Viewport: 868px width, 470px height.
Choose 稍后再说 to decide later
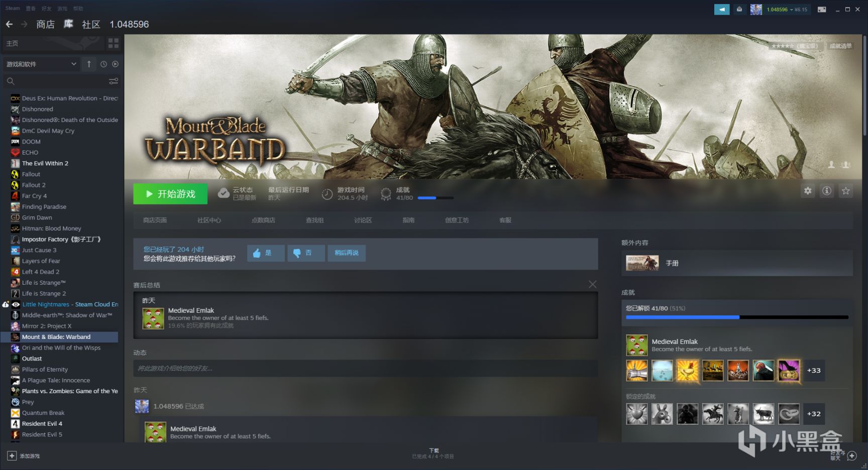coord(347,253)
